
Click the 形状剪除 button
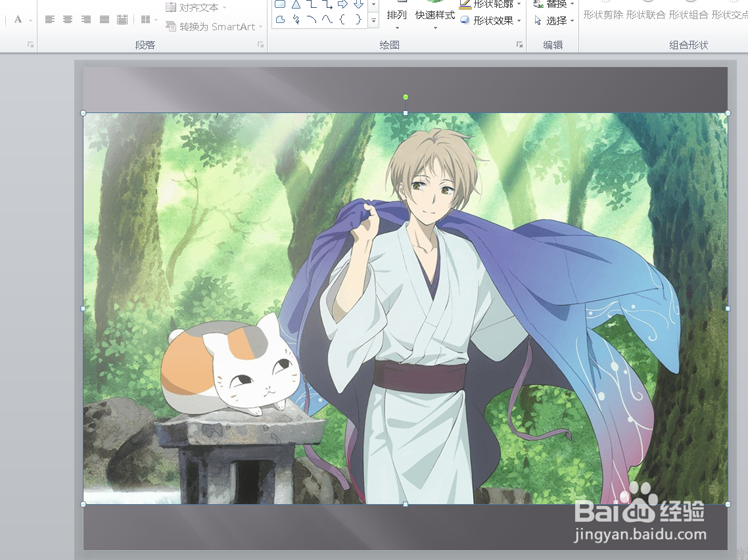pyautogui.click(x=603, y=14)
